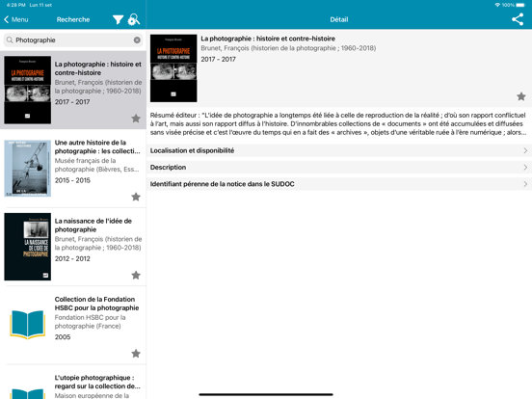Clear the Photographie search text

[x=137, y=40]
